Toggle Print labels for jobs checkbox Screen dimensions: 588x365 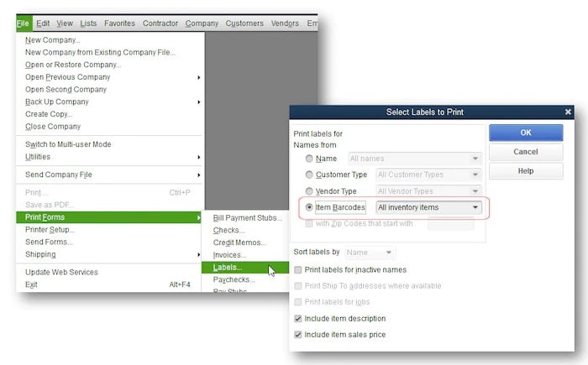click(298, 302)
